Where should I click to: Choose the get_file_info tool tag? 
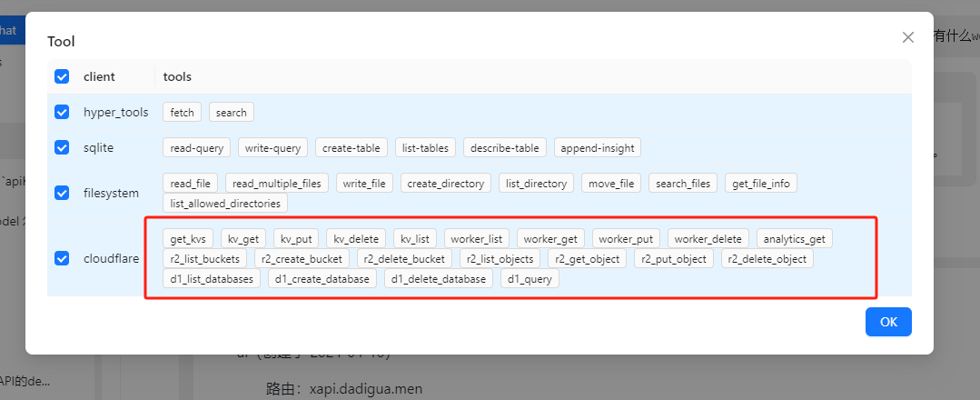[761, 184]
